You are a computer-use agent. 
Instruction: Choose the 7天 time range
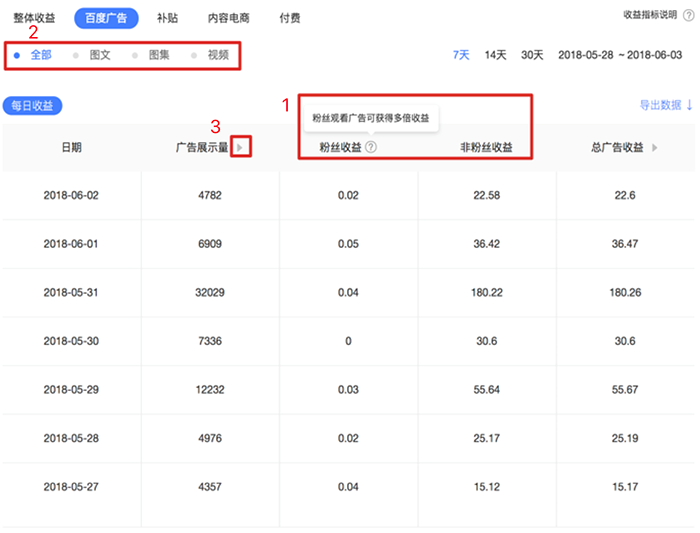point(461,55)
